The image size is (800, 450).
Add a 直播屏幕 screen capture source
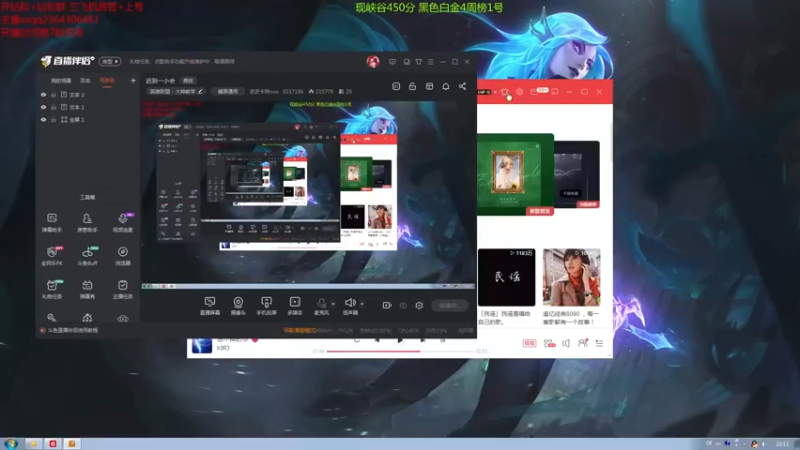210,306
